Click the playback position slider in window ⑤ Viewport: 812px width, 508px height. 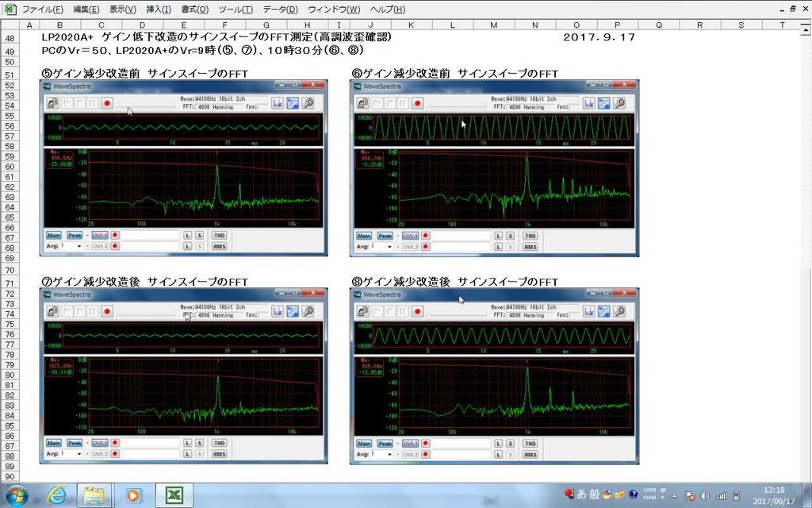tap(147, 107)
